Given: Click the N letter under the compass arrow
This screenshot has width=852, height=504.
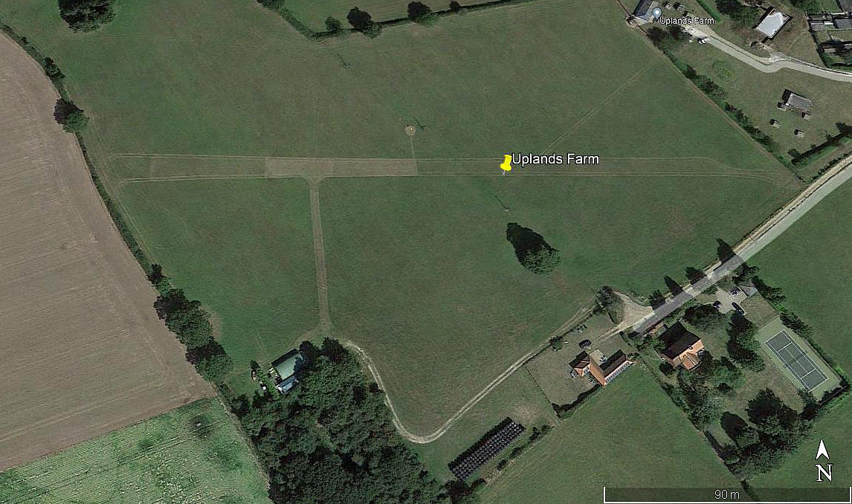Looking at the screenshot, I should (x=824, y=473).
